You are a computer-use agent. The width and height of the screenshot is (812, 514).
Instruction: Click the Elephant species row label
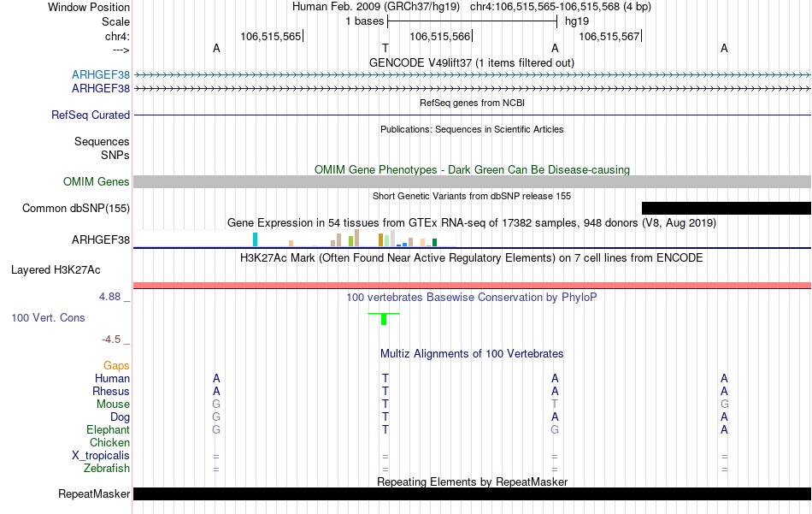click(108, 430)
